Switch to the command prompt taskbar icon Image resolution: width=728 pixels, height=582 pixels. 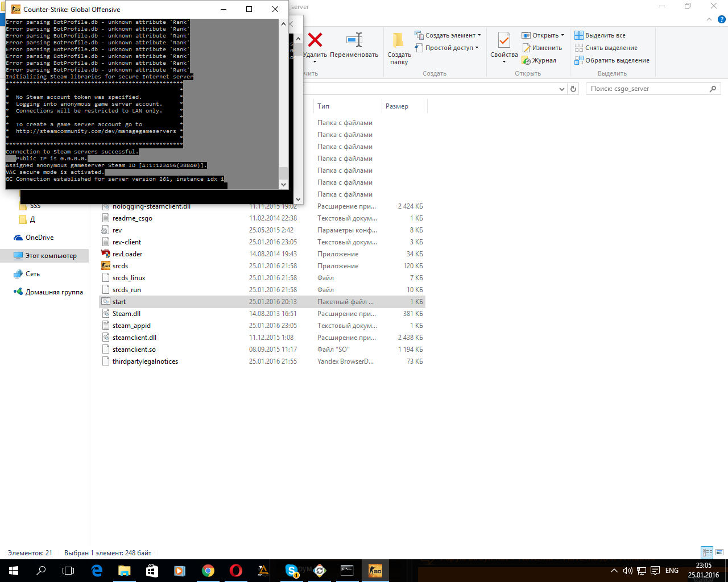[x=347, y=571]
